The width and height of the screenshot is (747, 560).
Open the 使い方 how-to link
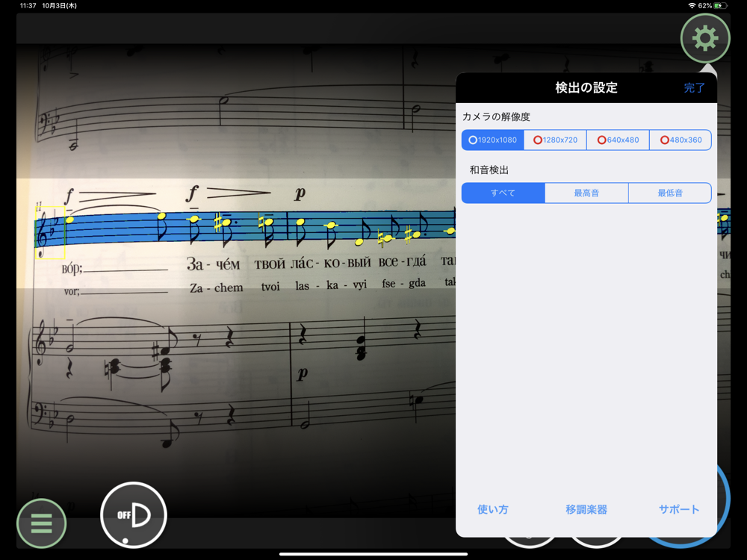coord(492,509)
